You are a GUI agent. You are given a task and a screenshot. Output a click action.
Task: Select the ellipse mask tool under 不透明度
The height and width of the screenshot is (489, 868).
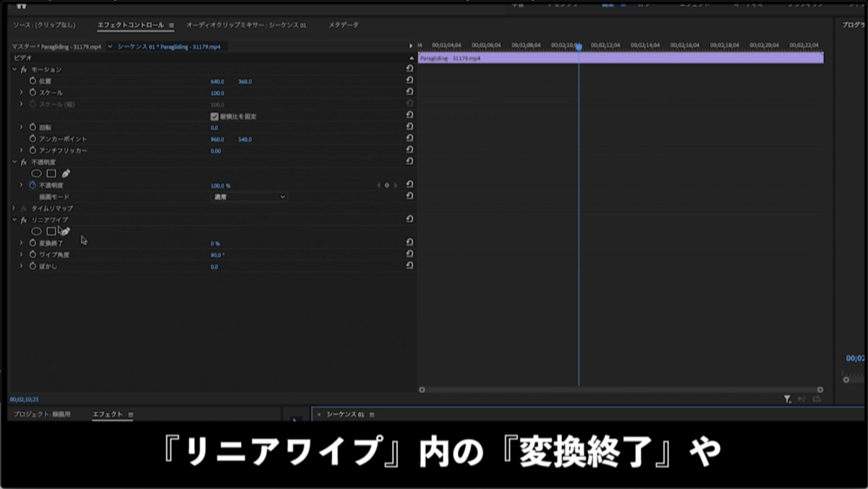(36, 173)
